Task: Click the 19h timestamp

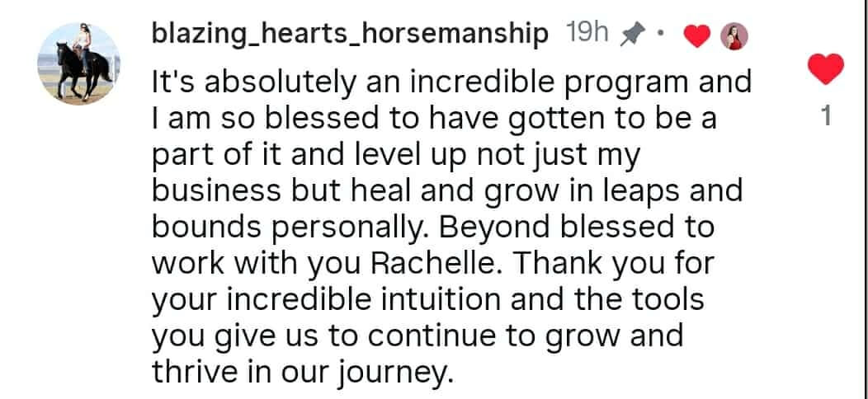Action: tap(588, 34)
